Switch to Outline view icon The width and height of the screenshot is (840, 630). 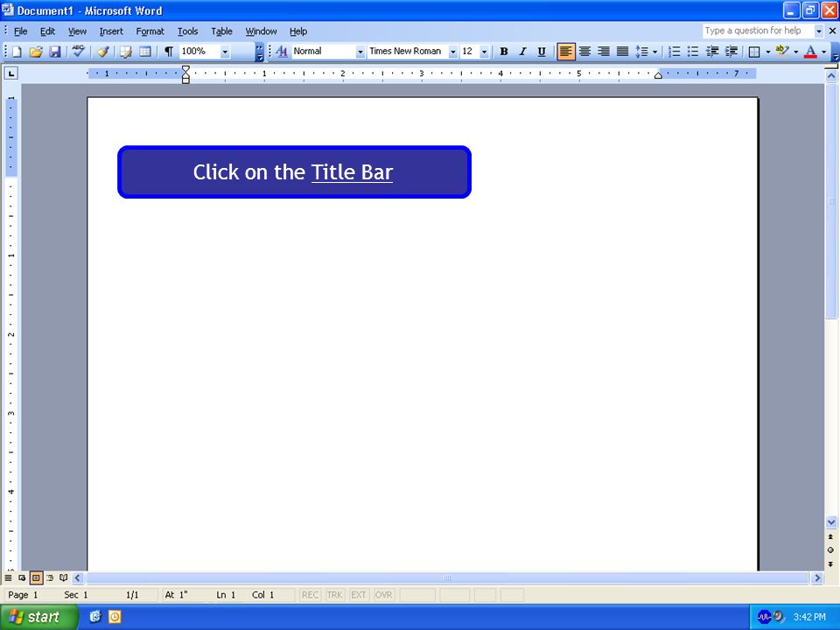coord(50,578)
